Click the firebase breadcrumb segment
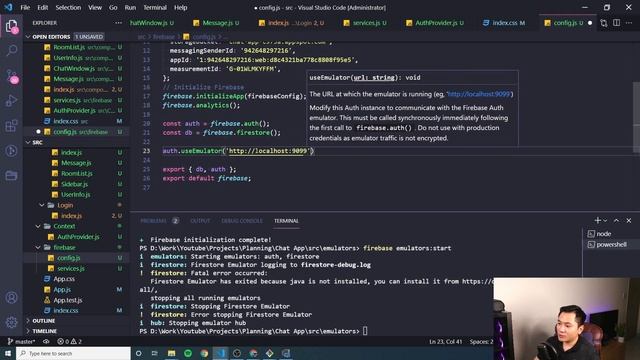This screenshot has height=360, width=640. [x=164, y=37]
